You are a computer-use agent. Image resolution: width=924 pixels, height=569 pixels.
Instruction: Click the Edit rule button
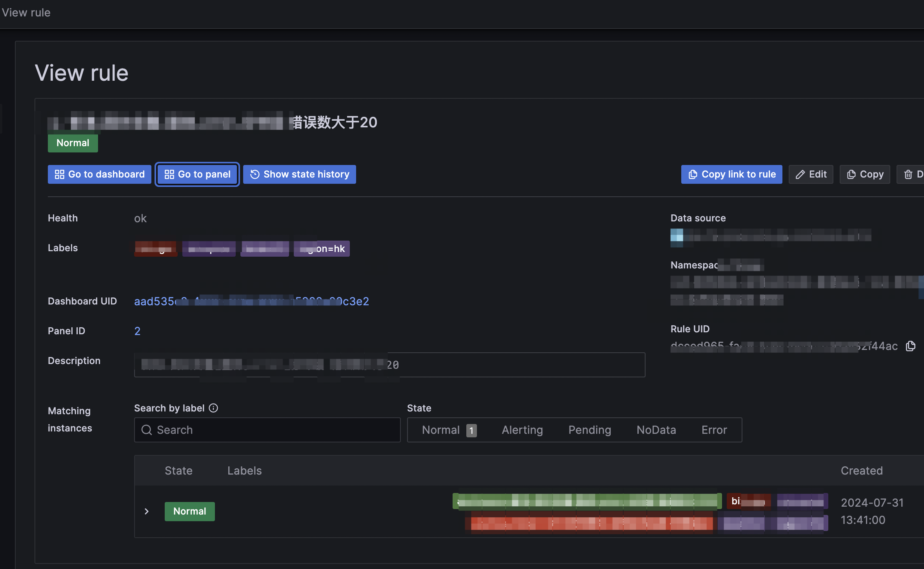[x=811, y=174]
